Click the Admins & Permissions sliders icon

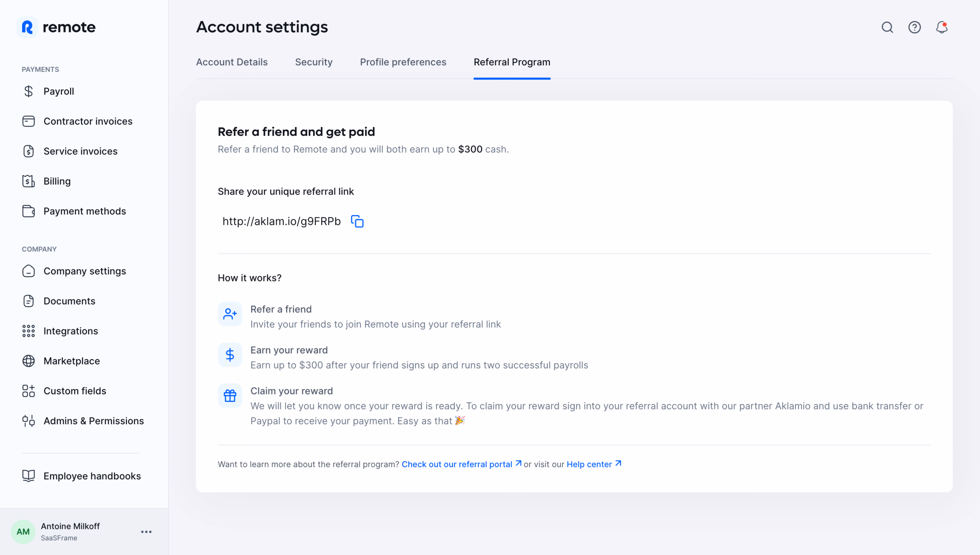pos(28,421)
